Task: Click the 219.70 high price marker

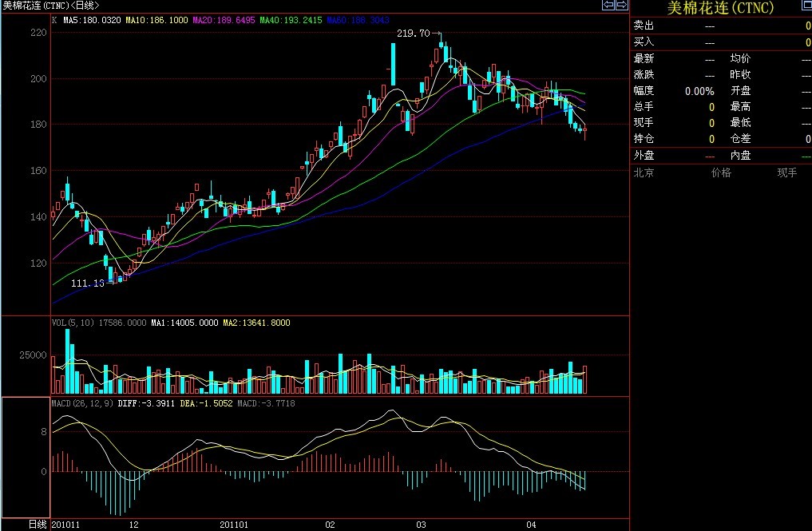Action: click(x=413, y=34)
